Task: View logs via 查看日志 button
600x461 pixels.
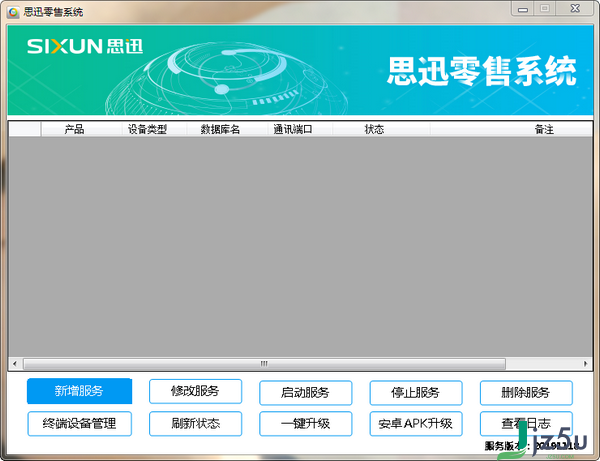Action: click(x=526, y=424)
